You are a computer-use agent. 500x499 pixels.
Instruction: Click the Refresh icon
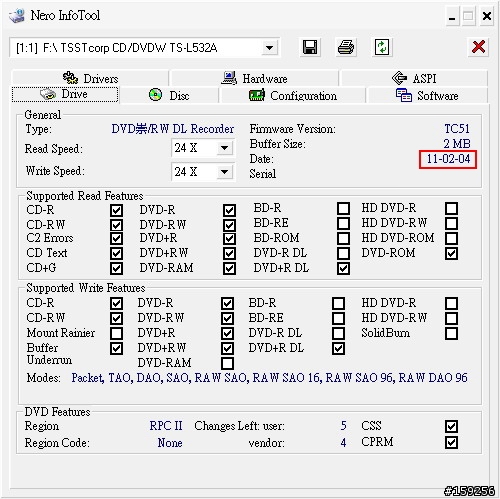(x=382, y=47)
